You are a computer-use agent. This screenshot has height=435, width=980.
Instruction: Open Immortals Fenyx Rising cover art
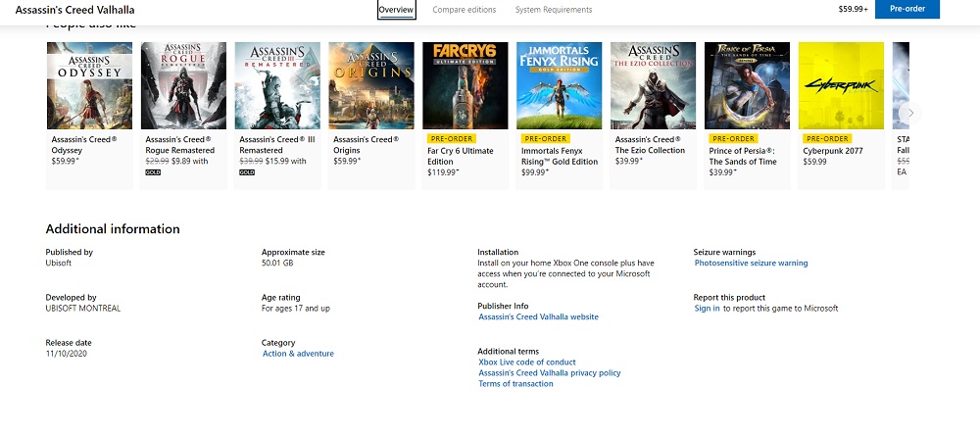560,85
